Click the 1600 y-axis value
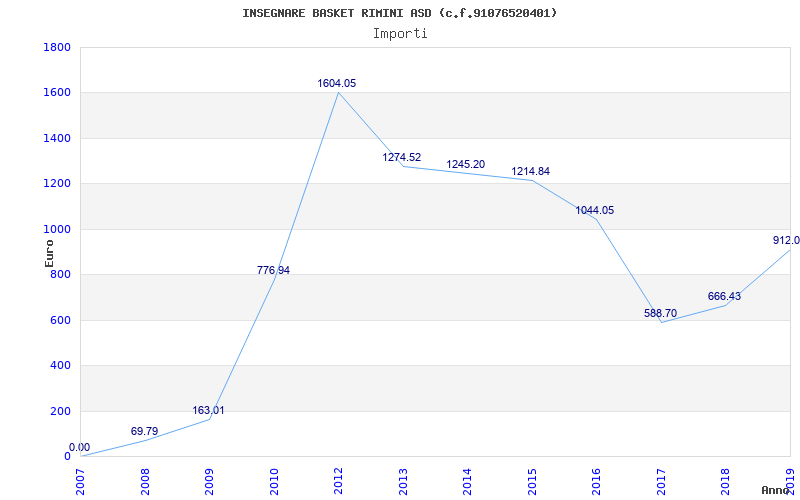 pos(57,93)
